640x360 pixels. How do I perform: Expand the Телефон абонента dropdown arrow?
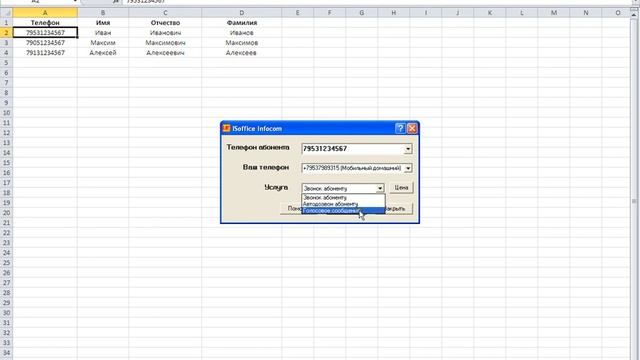coord(408,149)
